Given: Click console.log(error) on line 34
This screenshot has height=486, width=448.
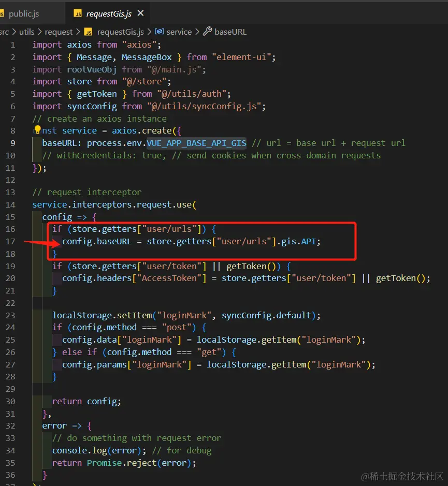Looking at the screenshot, I should [x=97, y=450].
